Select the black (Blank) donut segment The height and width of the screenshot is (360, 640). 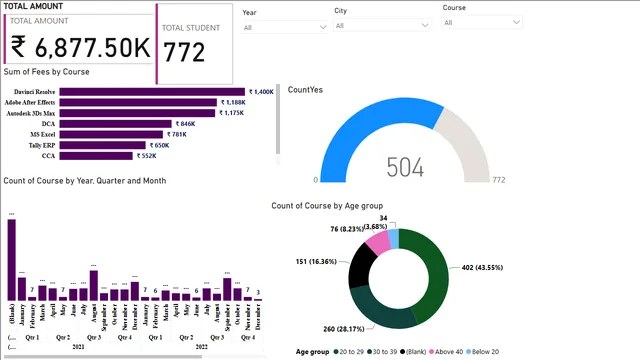360,266
